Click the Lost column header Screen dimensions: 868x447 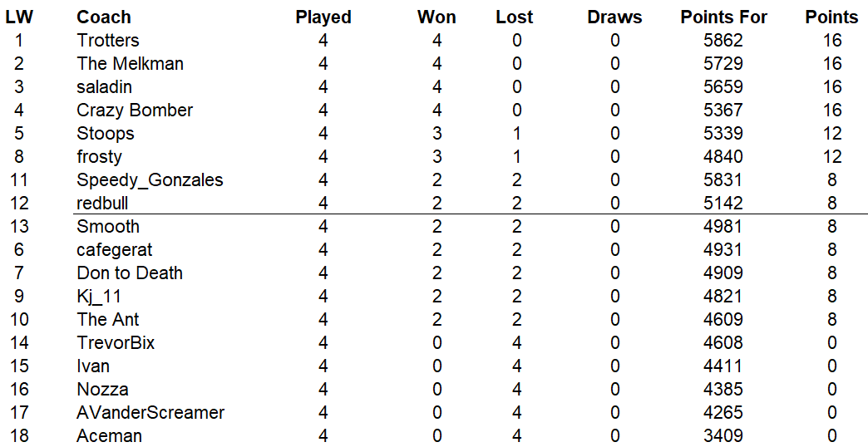(515, 17)
